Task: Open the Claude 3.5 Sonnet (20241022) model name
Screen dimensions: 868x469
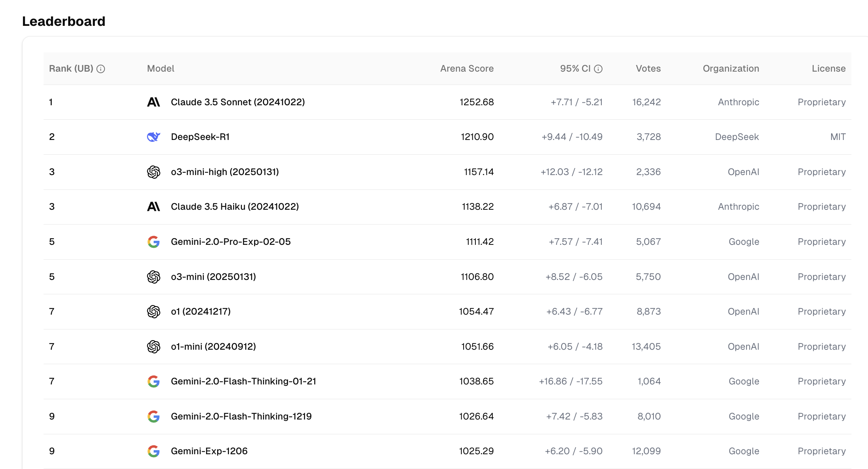Action: (238, 102)
